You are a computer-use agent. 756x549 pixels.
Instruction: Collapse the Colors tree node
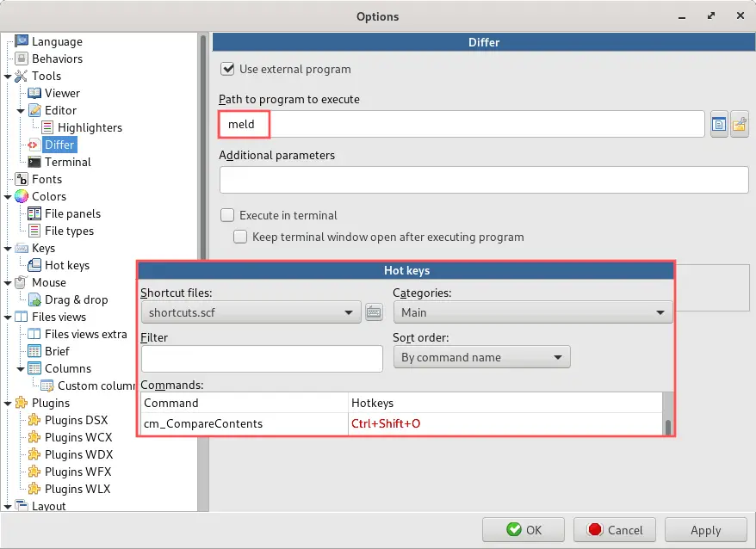[x=8, y=197]
